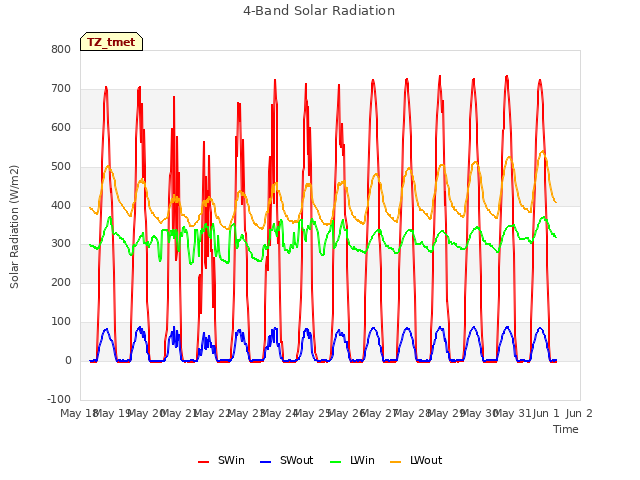Click the Solar Radiation (W/m2) axis label
The width and height of the screenshot is (640, 480).
tap(14, 227)
